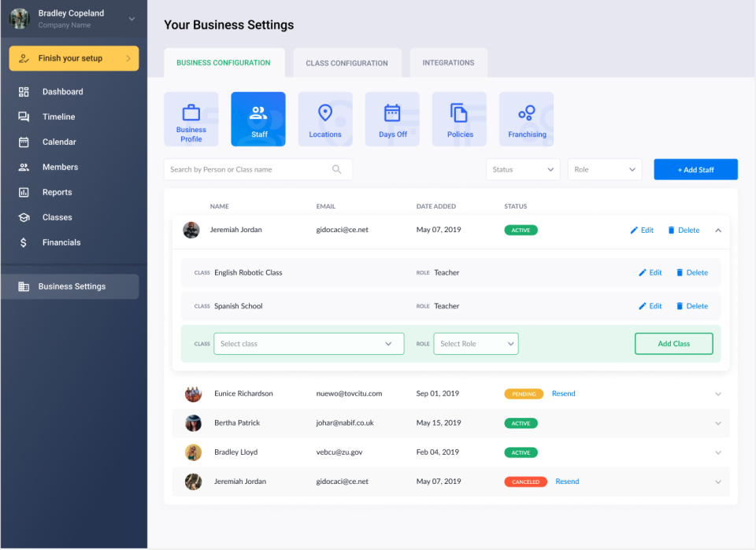Open the Locations pin icon

[x=325, y=119]
